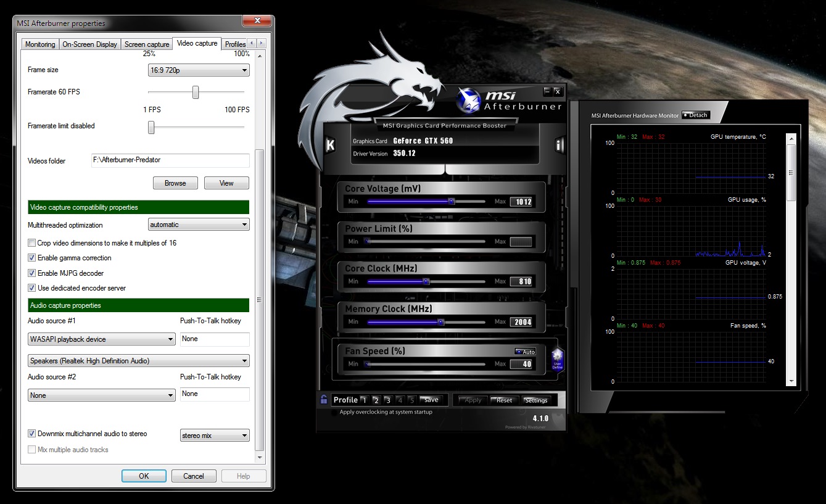Click the User Define fan gear icon

pos(558,360)
